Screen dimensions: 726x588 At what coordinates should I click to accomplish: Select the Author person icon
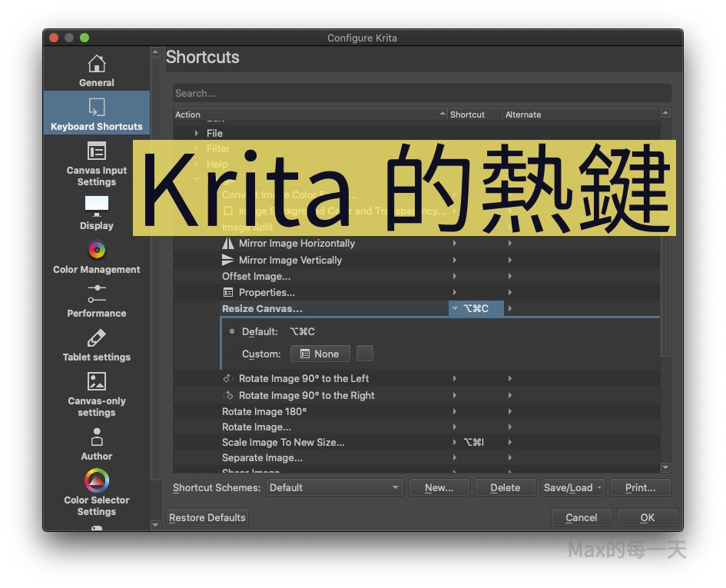tap(97, 437)
